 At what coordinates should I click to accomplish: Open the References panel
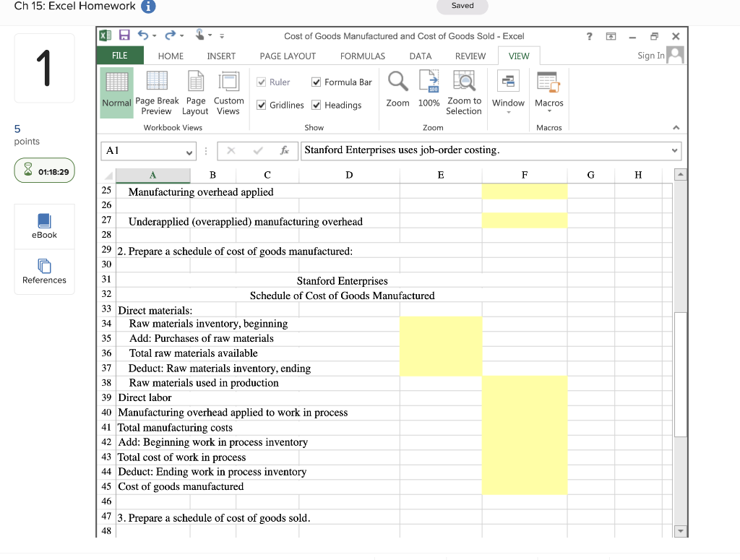click(44, 272)
